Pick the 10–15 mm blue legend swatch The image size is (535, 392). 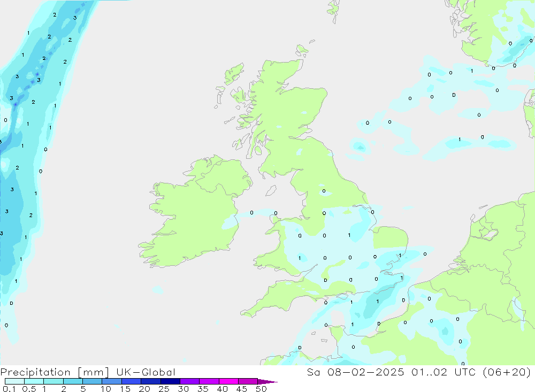(112, 381)
